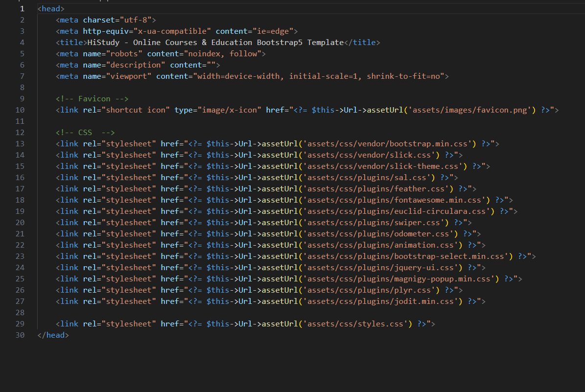Click the charset "utf-8" value
585x392 pixels.
point(136,20)
